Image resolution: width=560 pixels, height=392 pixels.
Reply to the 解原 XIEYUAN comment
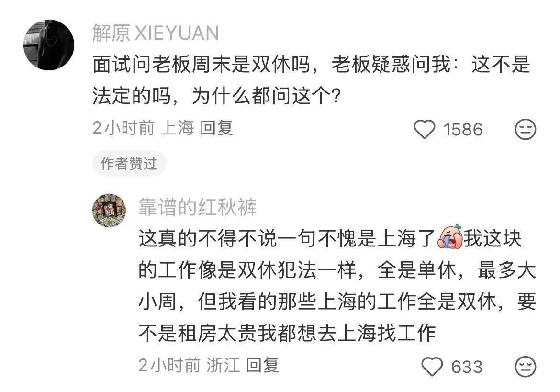tap(216, 128)
